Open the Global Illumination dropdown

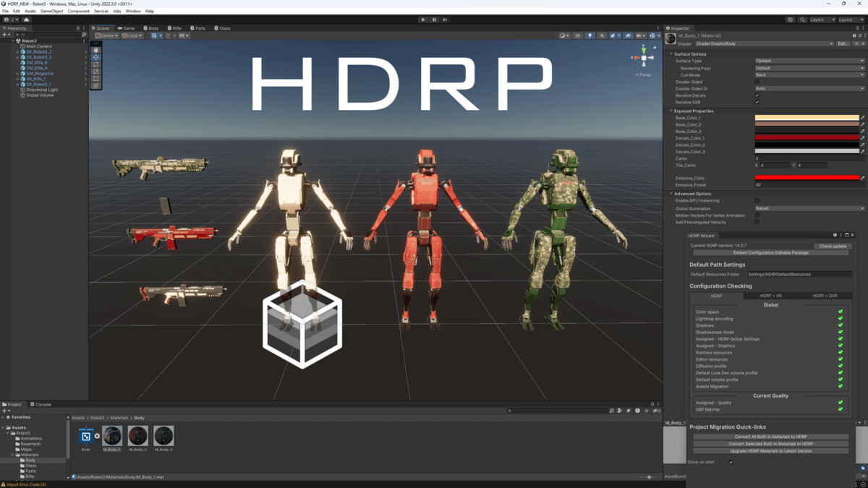click(x=809, y=208)
